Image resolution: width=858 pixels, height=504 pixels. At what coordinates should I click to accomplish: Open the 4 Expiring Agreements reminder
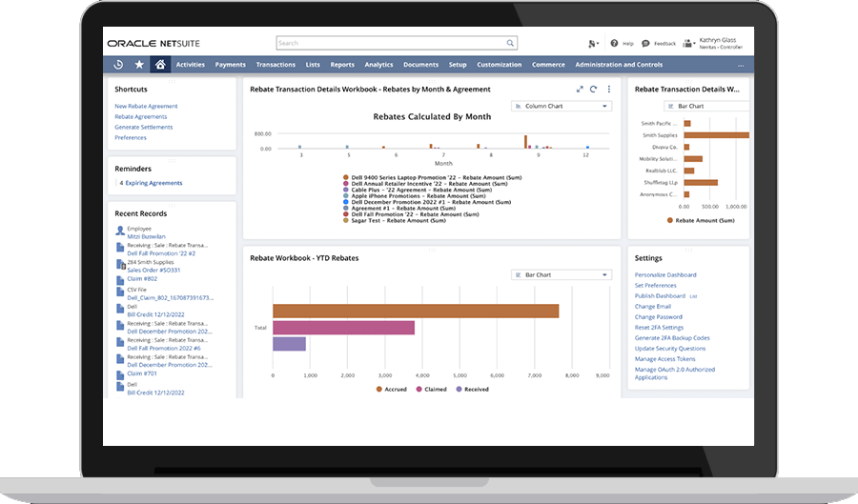point(151,183)
